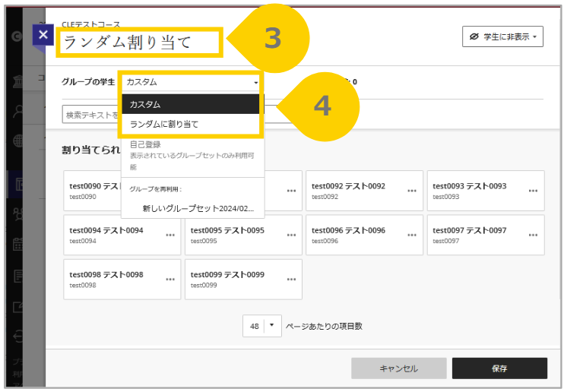Click the CLEテストコース course name
The height and width of the screenshot is (392, 564).
pyautogui.click(x=90, y=24)
